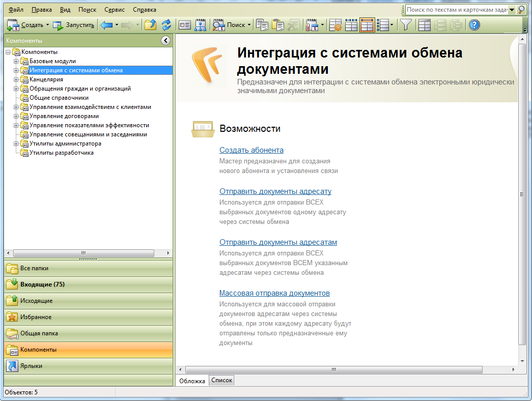
Task: Click the Отправить документы адресатам link
Action: tap(278, 242)
